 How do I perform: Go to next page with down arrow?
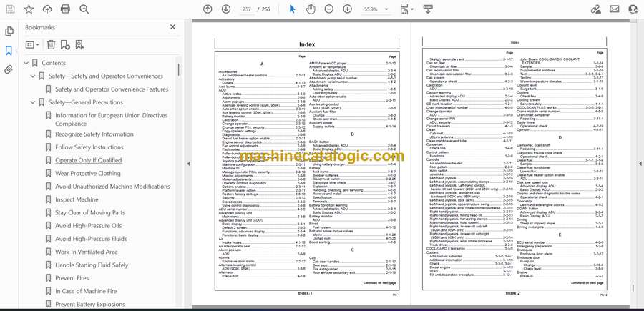click(x=226, y=9)
